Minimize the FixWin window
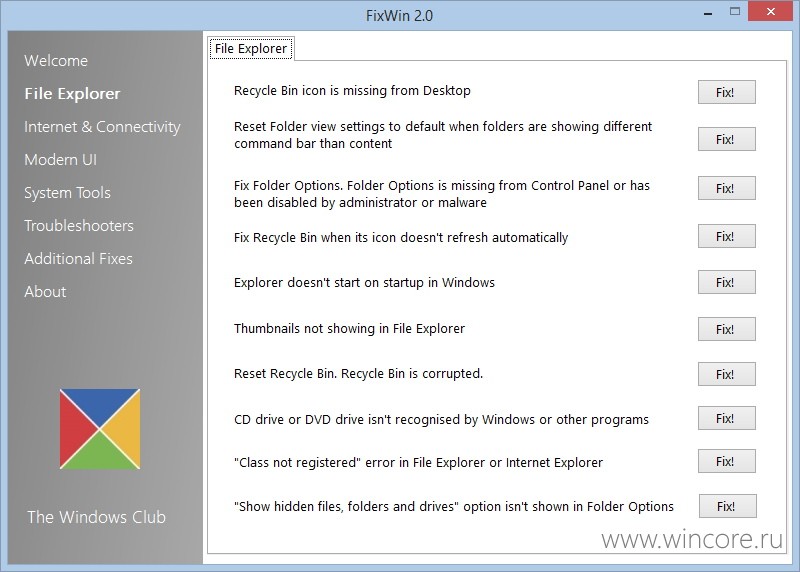The width and height of the screenshot is (800, 572). coord(708,13)
